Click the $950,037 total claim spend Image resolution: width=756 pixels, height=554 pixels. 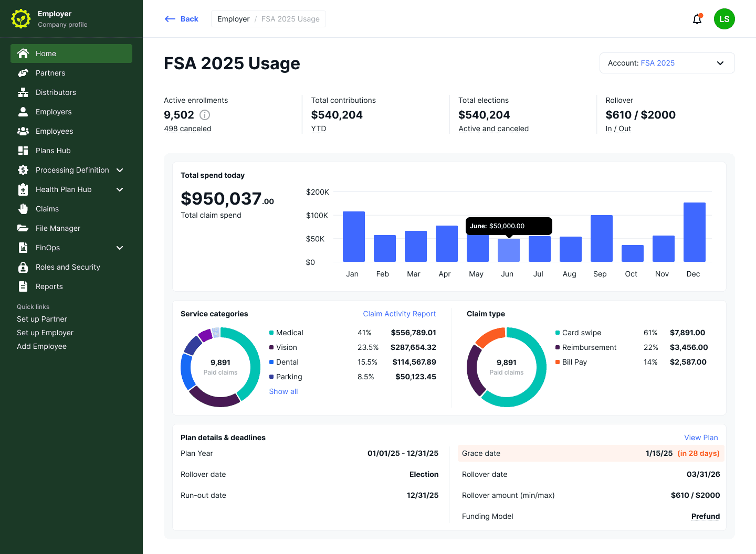(227, 198)
